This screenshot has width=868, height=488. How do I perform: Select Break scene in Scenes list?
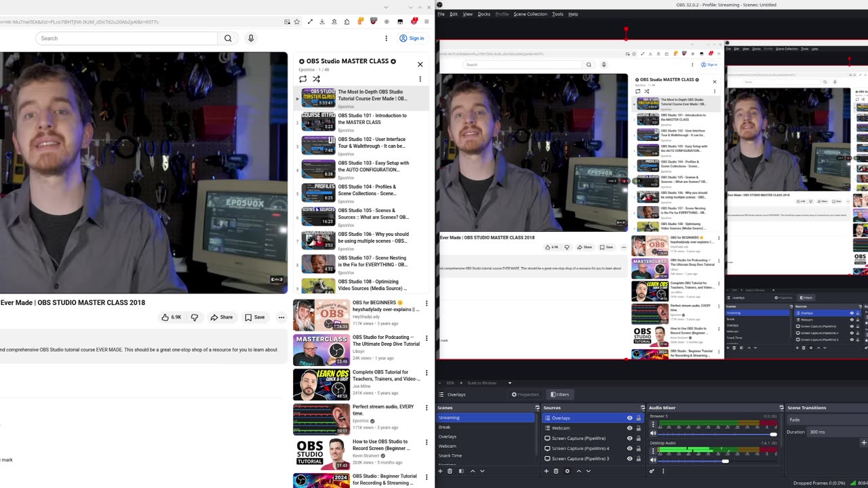[x=486, y=427]
